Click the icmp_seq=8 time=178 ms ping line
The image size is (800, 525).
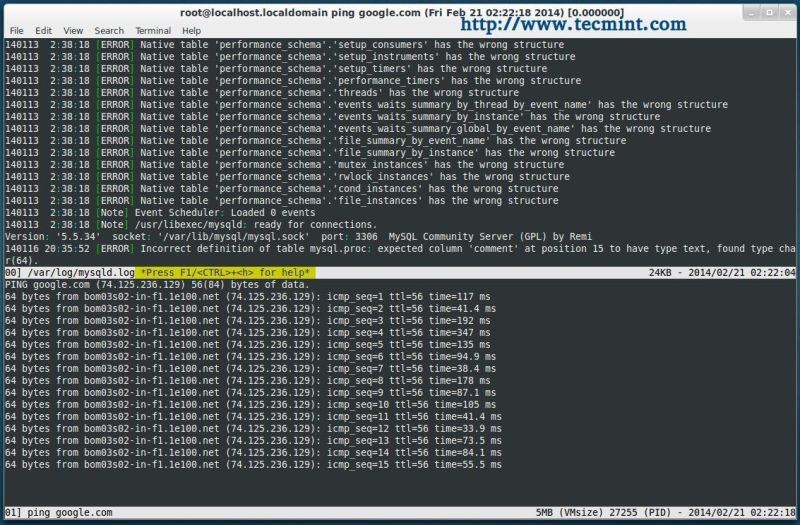click(247, 381)
